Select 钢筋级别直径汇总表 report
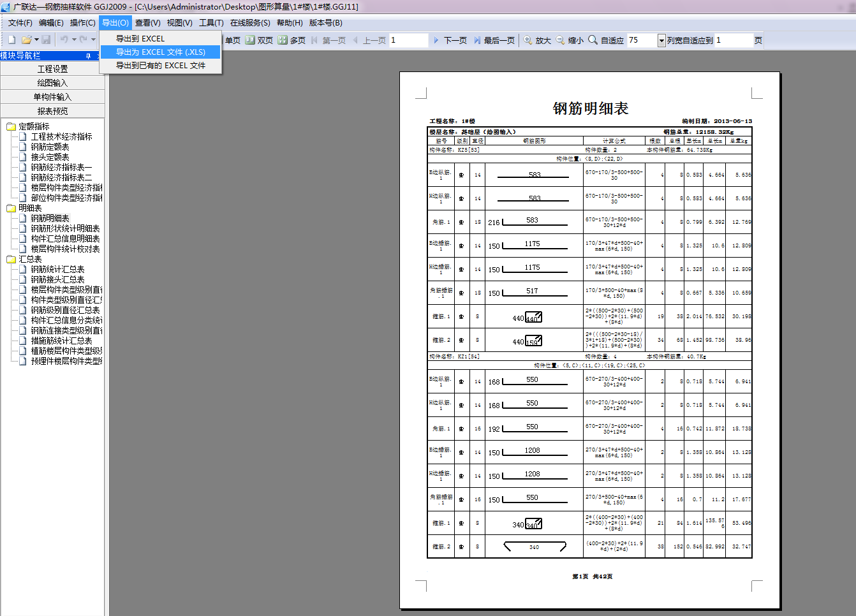This screenshot has width=856, height=616. 65,311
